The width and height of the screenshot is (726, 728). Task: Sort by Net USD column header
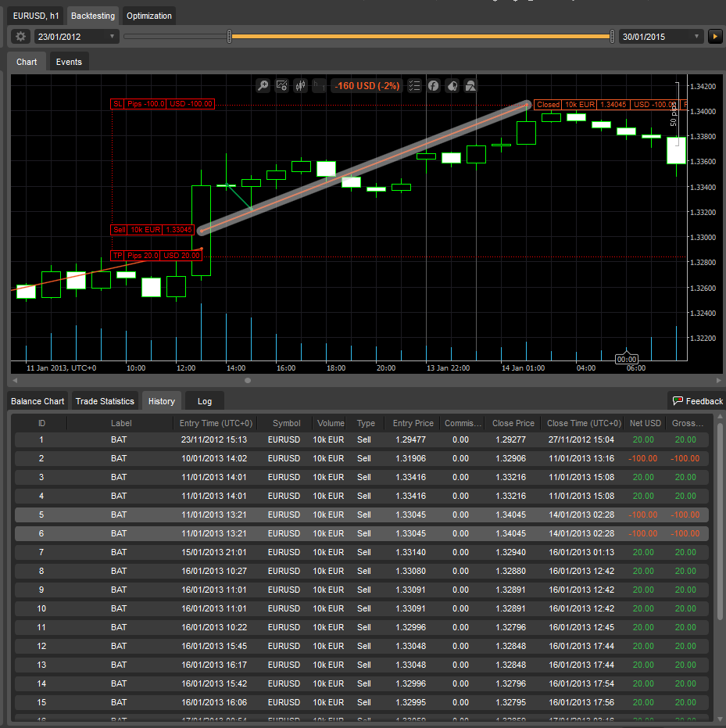click(x=645, y=423)
